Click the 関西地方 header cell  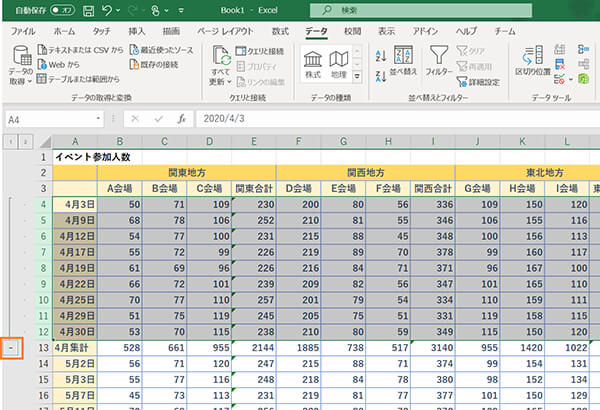(x=366, y=173)
